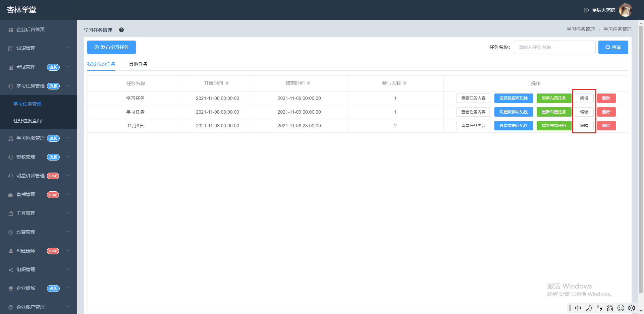644x314 pixels.
Task: Switch to the 其他任务 tab
Action: coord(138,64)
